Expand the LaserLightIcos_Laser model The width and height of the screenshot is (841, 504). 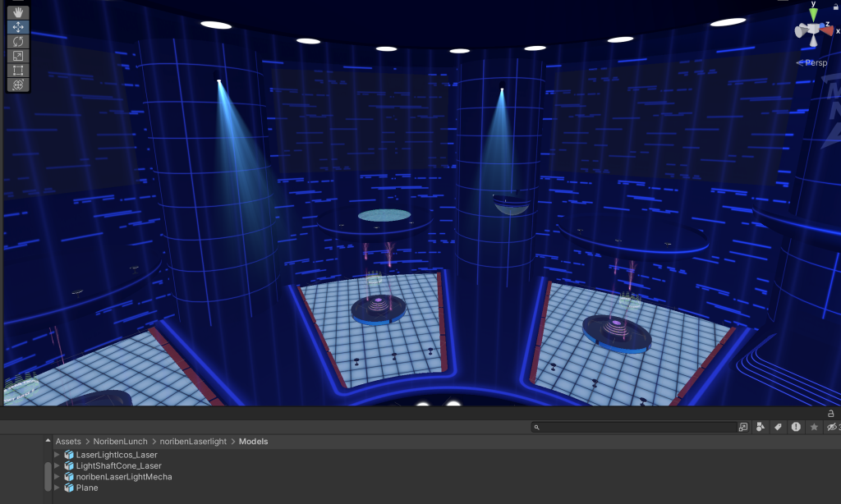tap(57, 455)
